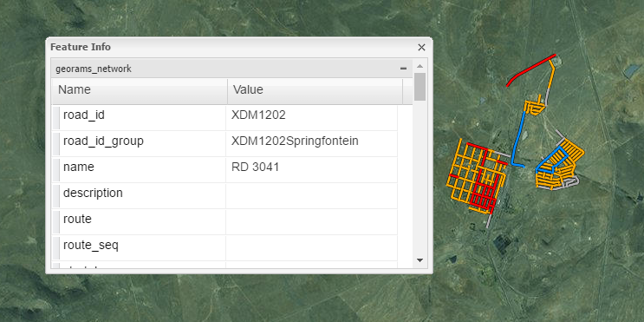Click scrollbar down arrow in Feature Info

(420, 260)
